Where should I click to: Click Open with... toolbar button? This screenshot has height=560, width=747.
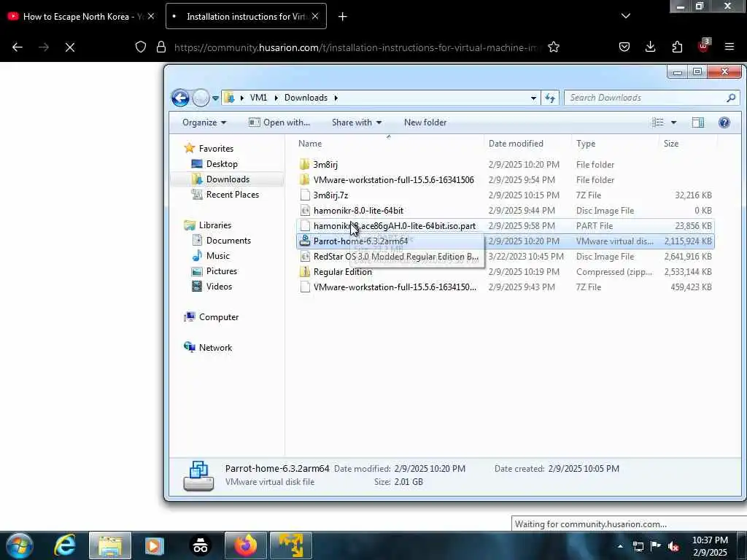tap(279, 122)
